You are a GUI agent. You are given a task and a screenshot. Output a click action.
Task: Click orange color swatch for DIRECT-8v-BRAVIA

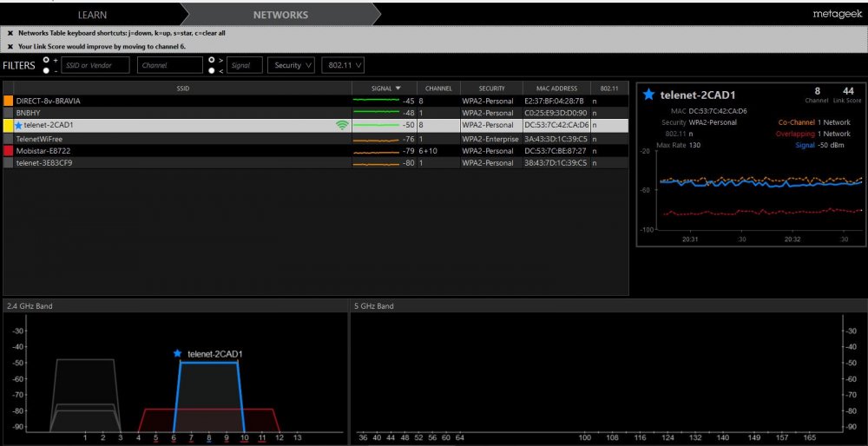tap(9, 101)
